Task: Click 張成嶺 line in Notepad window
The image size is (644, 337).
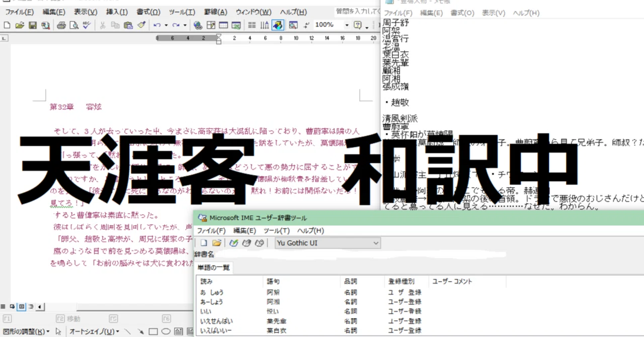Action: (x=395, y=87)
